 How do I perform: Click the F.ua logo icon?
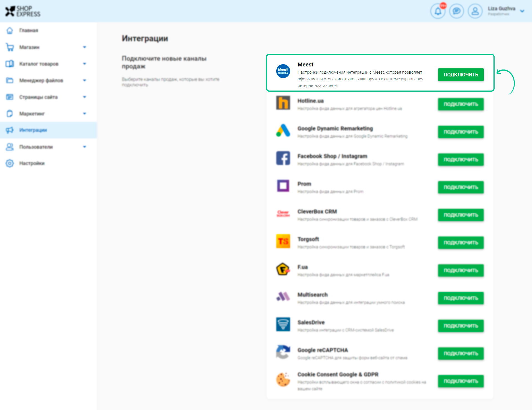point(283,269)
